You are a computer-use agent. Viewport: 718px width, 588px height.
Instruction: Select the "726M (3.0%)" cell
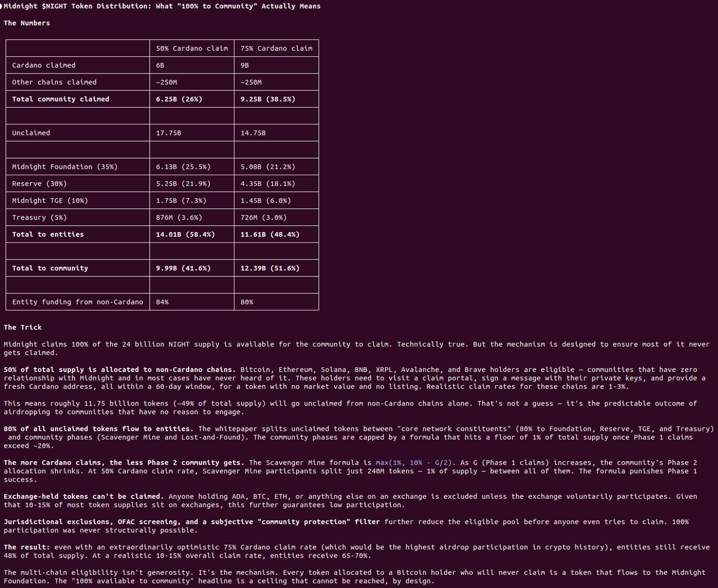[263, 217]
